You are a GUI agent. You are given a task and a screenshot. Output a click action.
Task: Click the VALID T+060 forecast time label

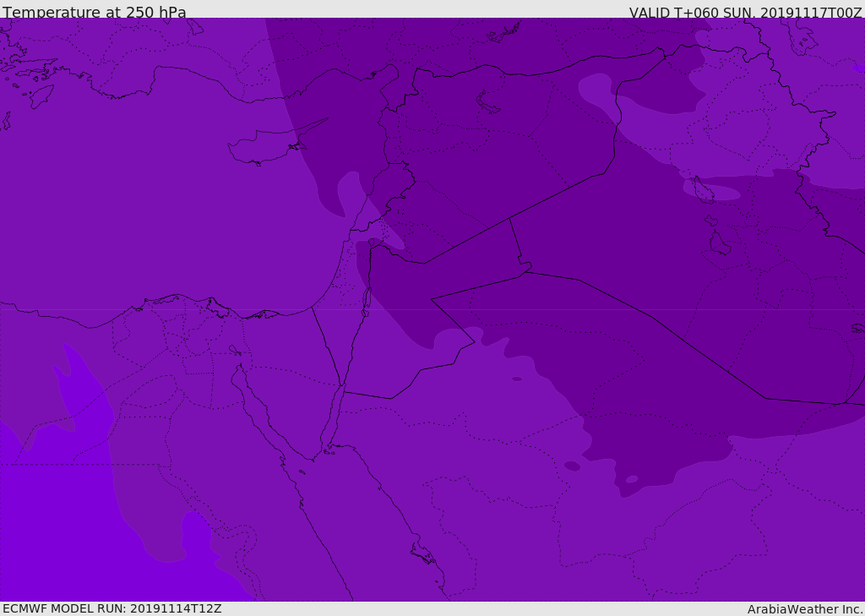745,13
